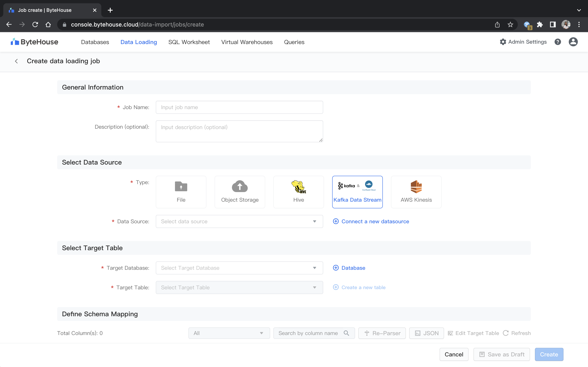Expand the All columns filter dropdown
This screenshot has height=367, width=588.
pyautogui.click(x=229, y=333)
